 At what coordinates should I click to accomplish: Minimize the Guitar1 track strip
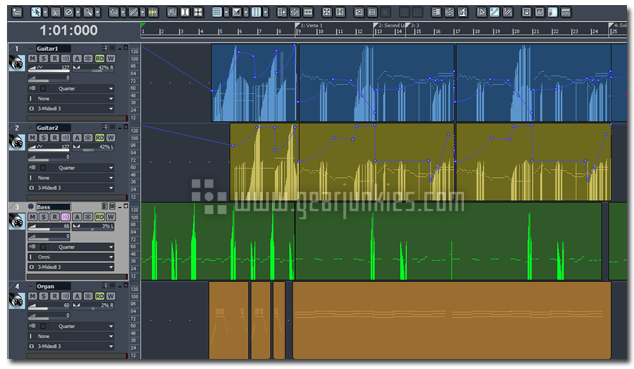[120, 48]
